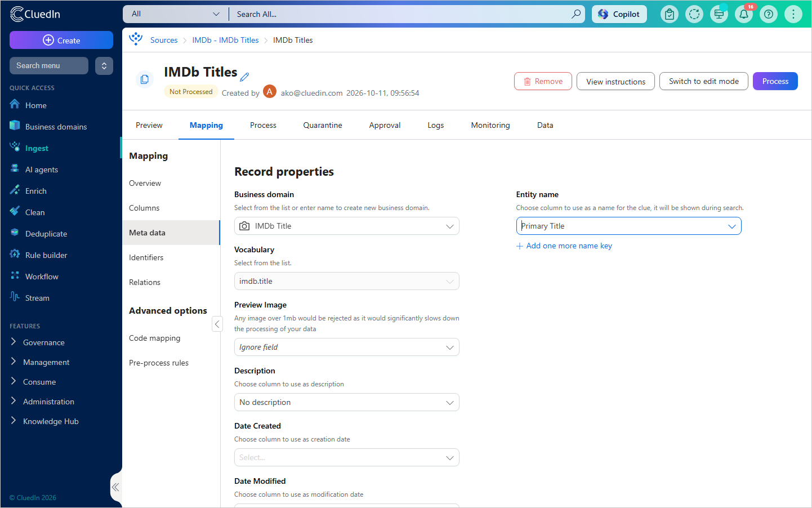Viewport: 812px width, 508px height.
Task: Open Overview in the Mapping menu
Action: click(x=171, y=183)
